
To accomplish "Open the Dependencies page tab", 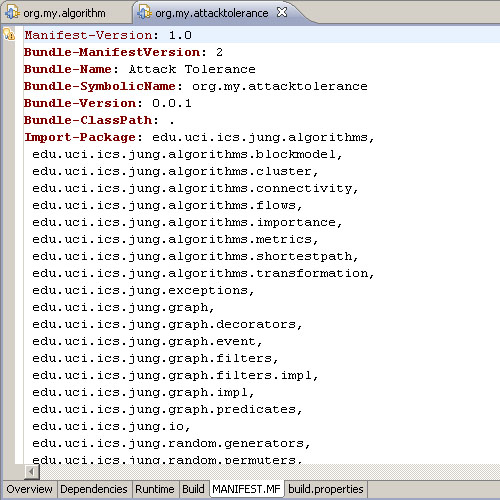I will (x=94, y=489).
